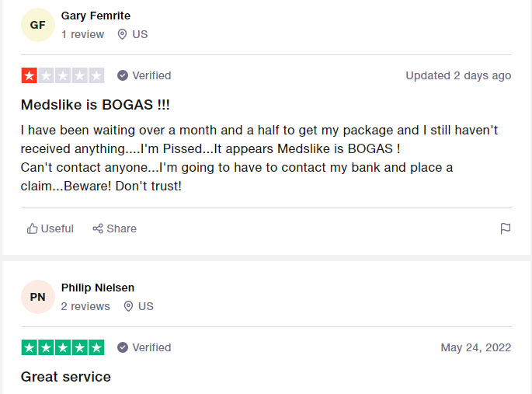Click the "Updated 2 days ago" timestamp

pos(458,75)
